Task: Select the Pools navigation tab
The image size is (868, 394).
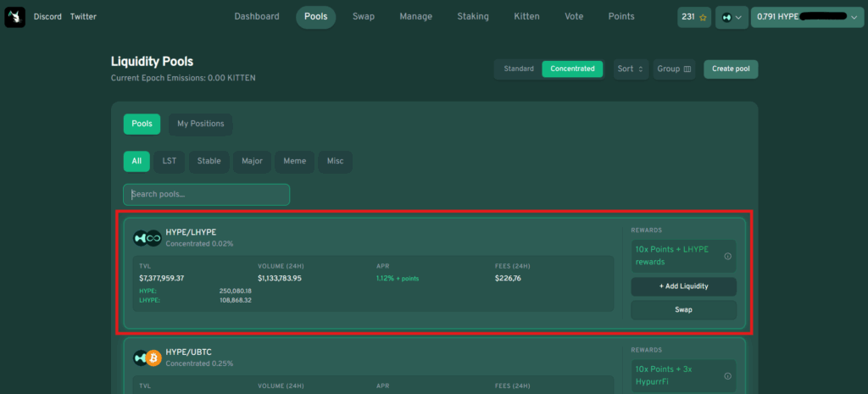Action: 316,17
